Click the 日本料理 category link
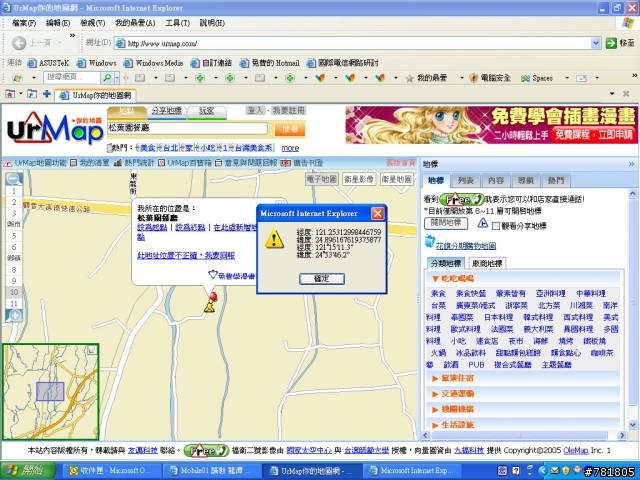 [x=498, y=317]
